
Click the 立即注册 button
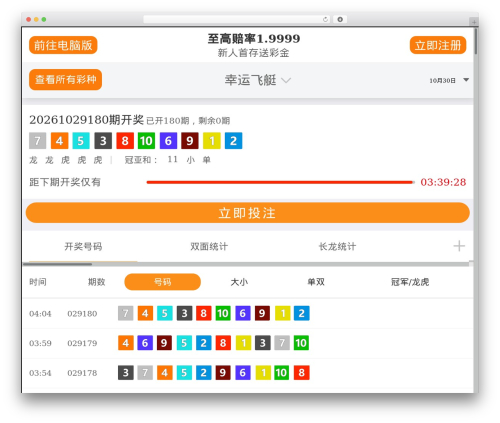click(438, 45)
